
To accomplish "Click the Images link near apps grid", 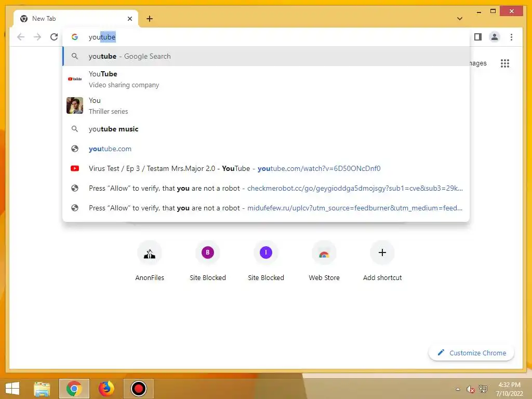I will point(478,63).
